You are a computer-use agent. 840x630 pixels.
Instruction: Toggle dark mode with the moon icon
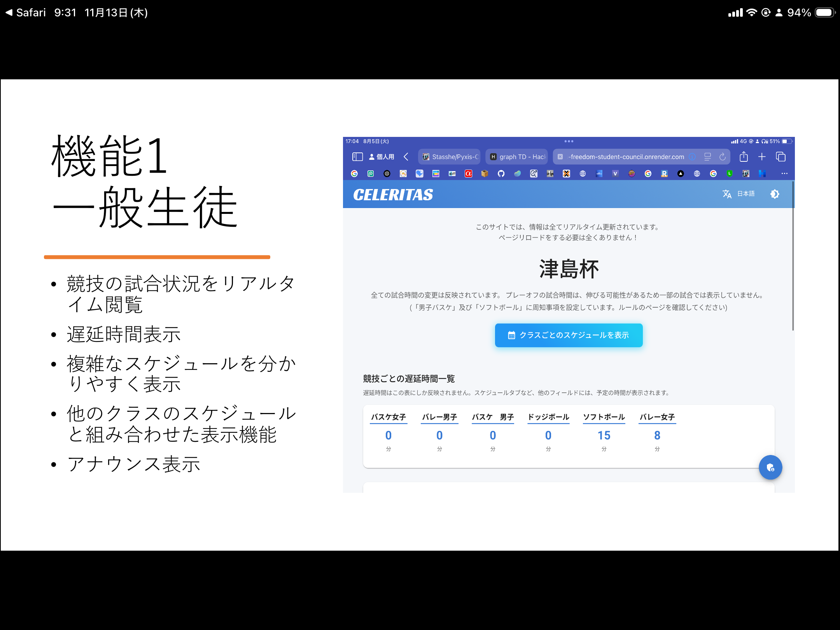[x=775, y=194]
